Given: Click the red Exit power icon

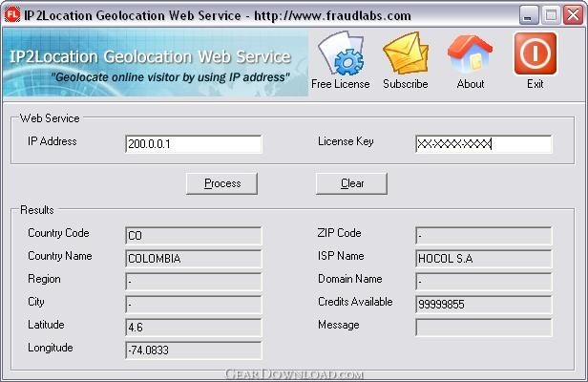Looking at the screenshot, I should tap(535, 53).
